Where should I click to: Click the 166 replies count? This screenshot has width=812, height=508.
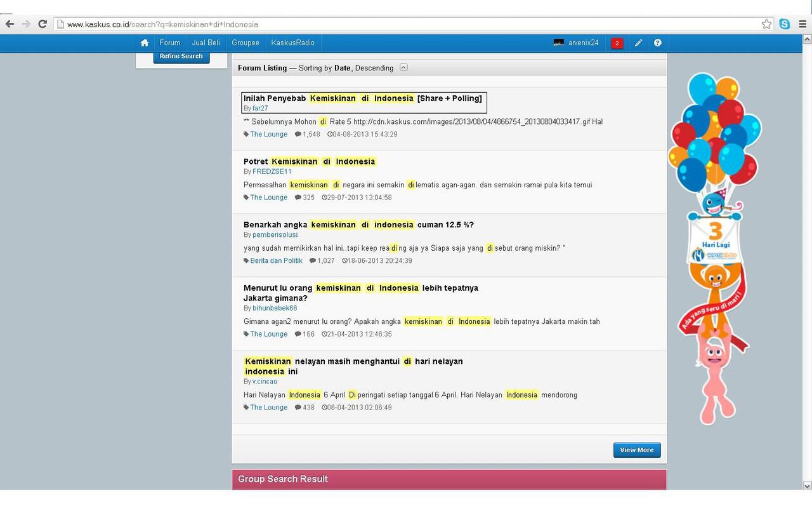pos(305,334)
